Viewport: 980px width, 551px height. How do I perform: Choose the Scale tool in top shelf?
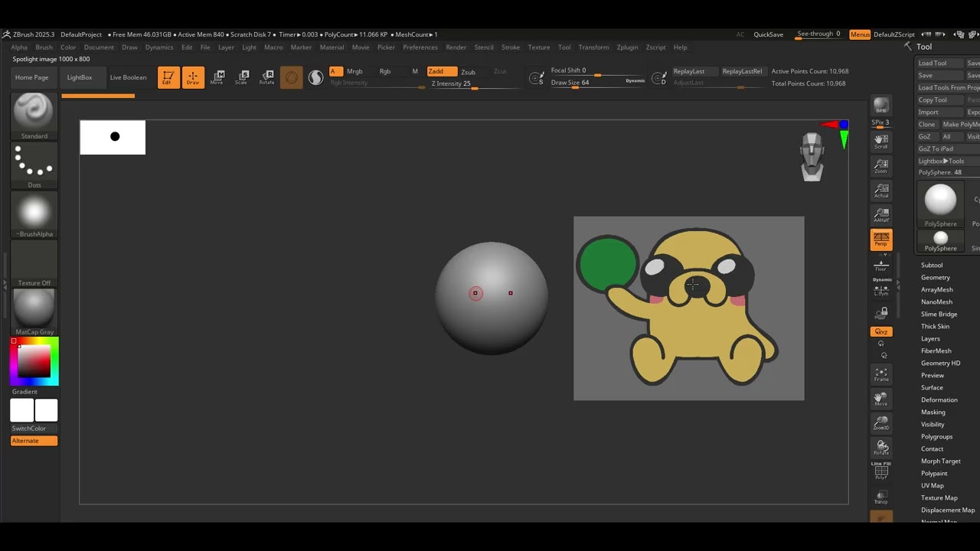242,77
